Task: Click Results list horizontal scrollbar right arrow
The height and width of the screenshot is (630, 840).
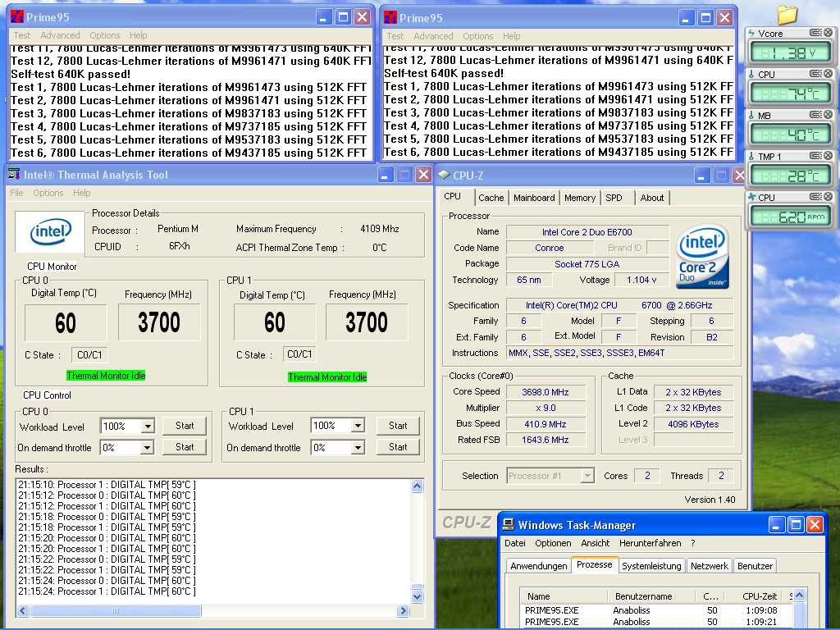Action: (x=404, y=610)
